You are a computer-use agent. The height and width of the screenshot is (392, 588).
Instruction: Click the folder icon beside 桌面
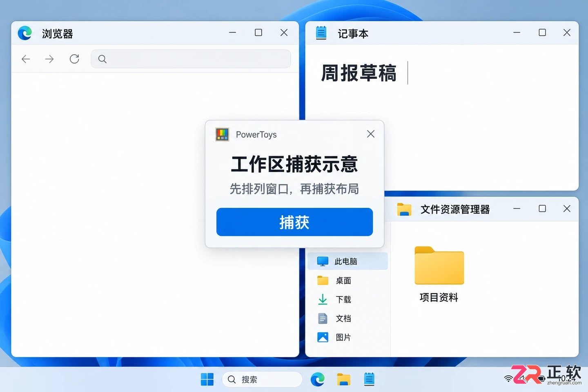(323, 281)
